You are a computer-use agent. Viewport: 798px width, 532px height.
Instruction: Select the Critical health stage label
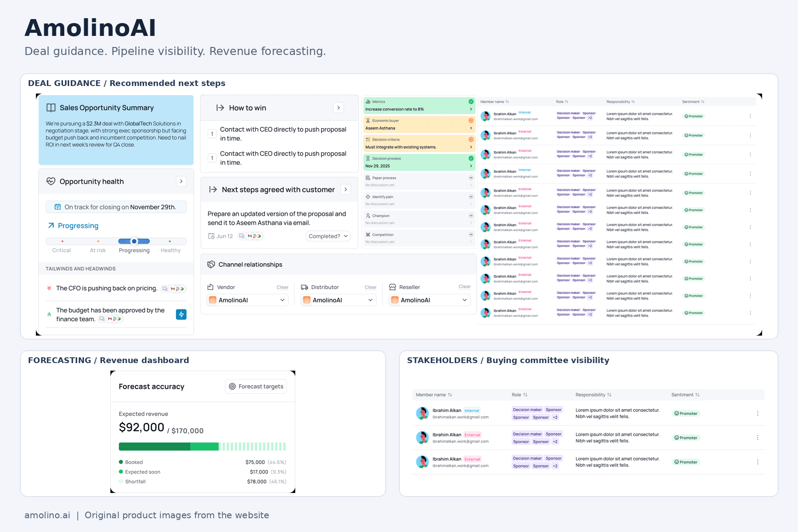[x=61, y=250]
